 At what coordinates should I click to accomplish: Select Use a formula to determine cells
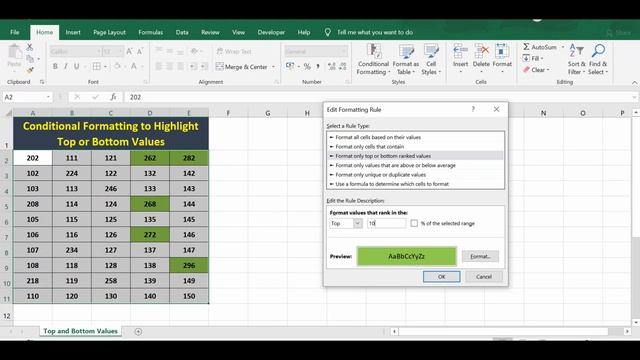[x=416, y=184]
